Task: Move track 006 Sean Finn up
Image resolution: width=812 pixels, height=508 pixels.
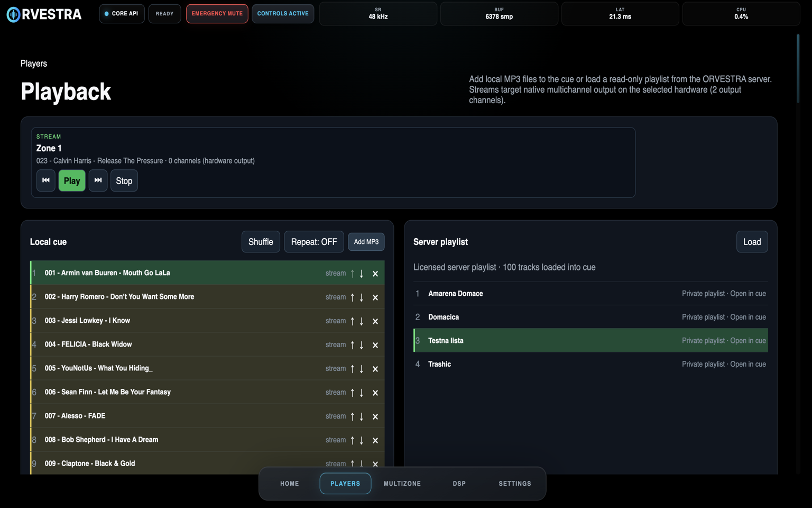Action: (353, 393)
